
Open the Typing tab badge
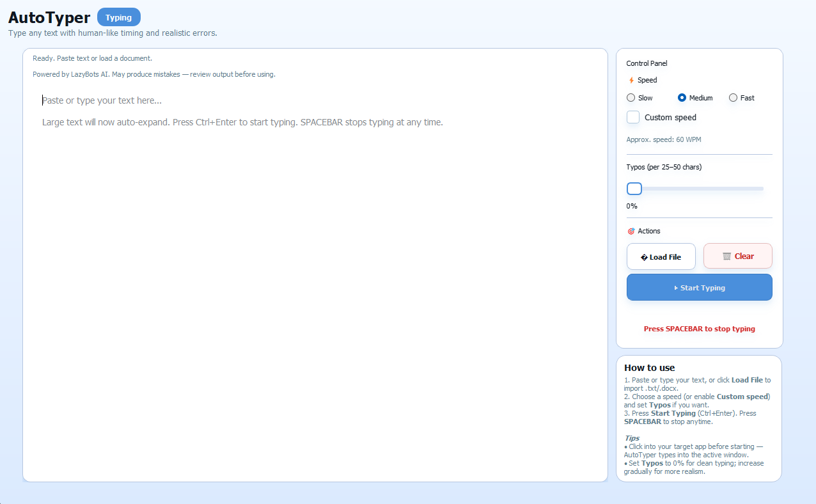(x=118, y=17)
